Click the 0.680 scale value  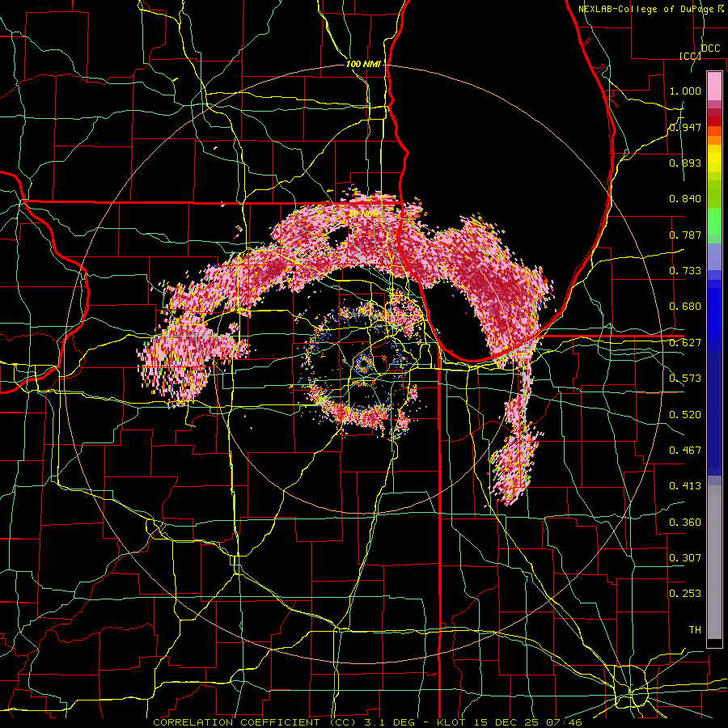click(685, 307)
